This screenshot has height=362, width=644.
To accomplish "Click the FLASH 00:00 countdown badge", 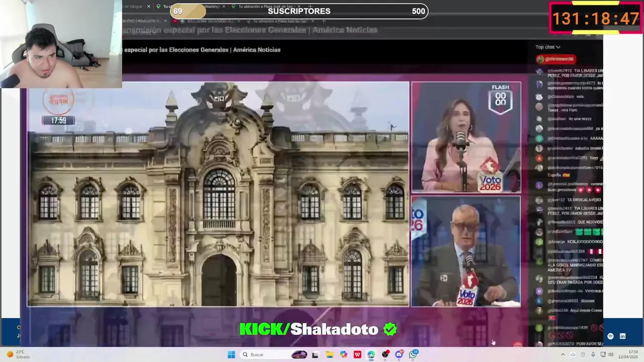I will click(500, 99).
